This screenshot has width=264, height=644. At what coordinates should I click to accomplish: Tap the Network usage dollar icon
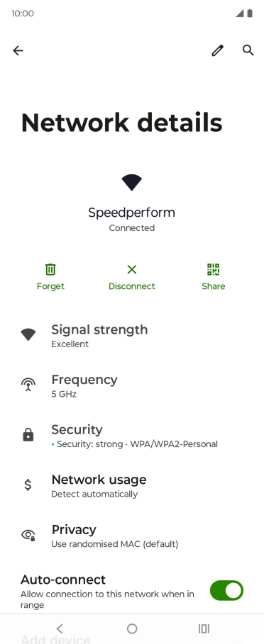pyautogui.click(x=28, y=485)
